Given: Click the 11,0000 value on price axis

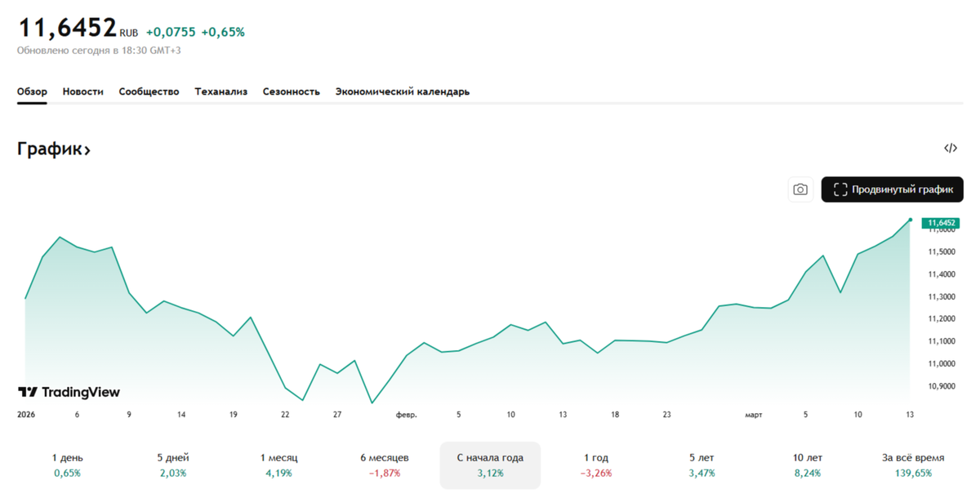Looking at the screenshot, I should tap(942, 363).
